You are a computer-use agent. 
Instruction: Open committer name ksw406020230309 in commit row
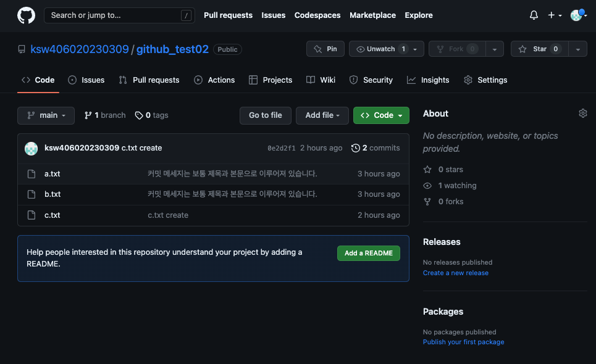click(82, 148)
